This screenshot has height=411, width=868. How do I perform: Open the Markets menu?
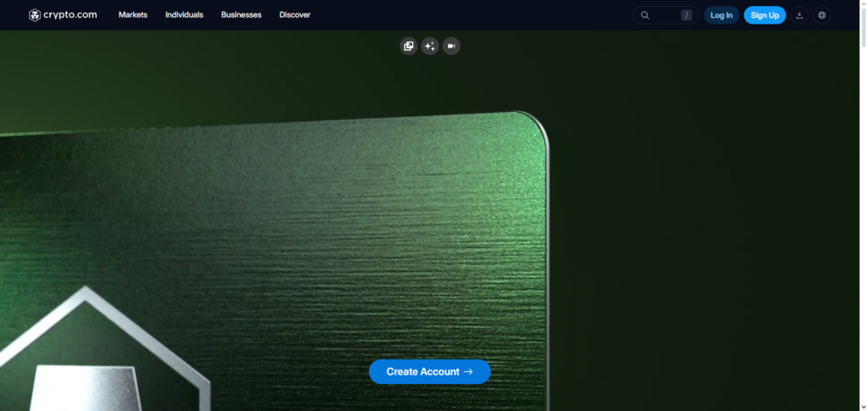pyautogui.click(x=133, y=15)
